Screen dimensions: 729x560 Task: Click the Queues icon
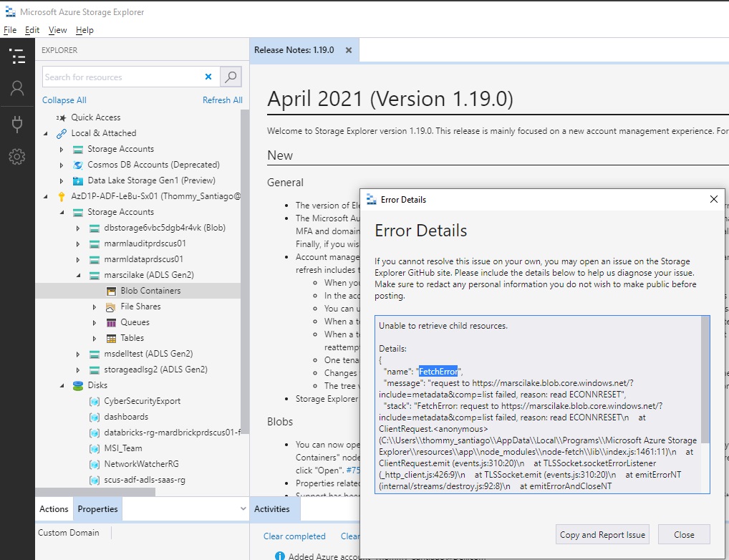[111, 323]
